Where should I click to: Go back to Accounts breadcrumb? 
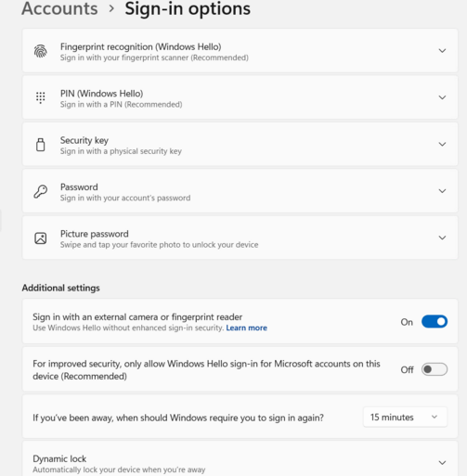pos(59,8)
